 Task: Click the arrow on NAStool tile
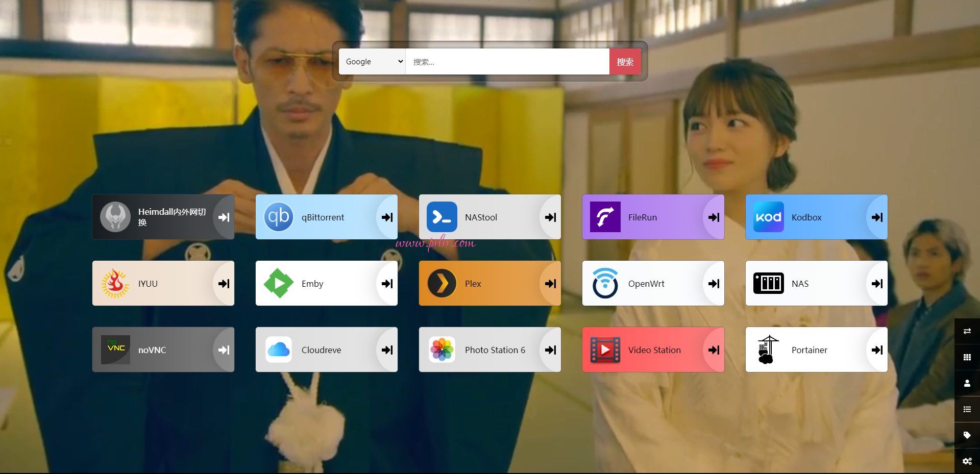(550, 217)
